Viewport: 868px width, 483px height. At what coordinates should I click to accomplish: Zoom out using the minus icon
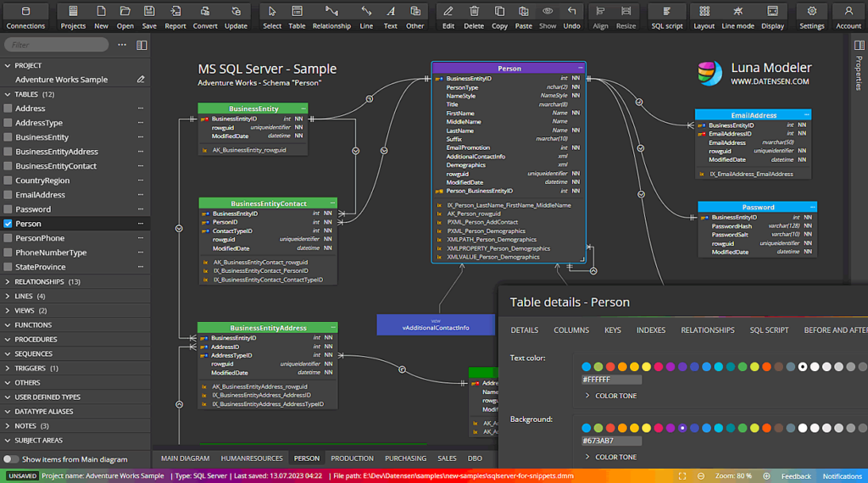click(701, 476)
